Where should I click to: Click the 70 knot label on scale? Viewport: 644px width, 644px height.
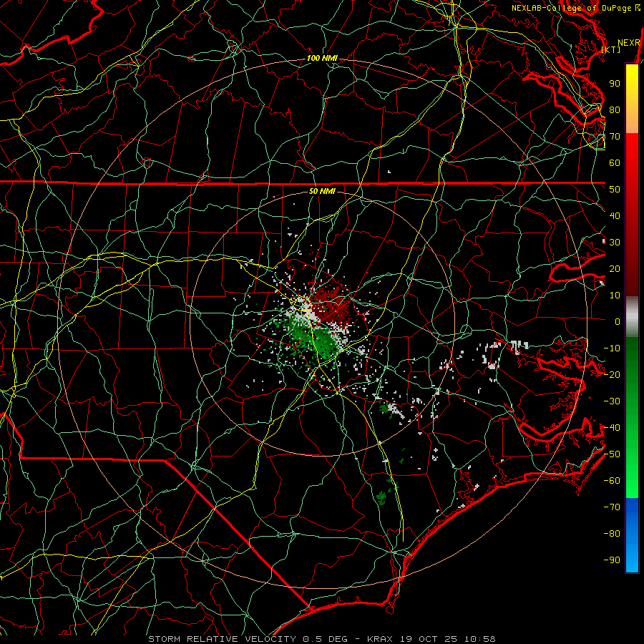click(x=615, y=137)
